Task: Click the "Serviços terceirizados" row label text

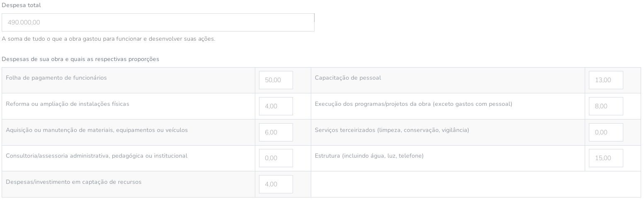Action: click(392, 130)
